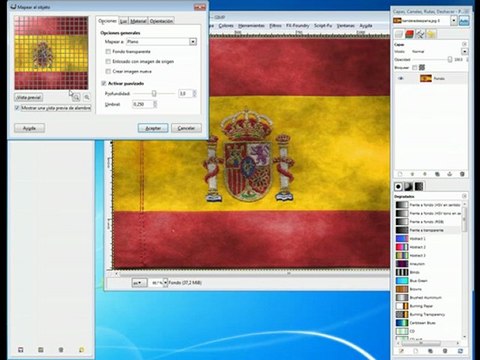Toggle Mostrar una vista previa de alambre
This screenshot has height=360, width=480.
pos(17,108)
